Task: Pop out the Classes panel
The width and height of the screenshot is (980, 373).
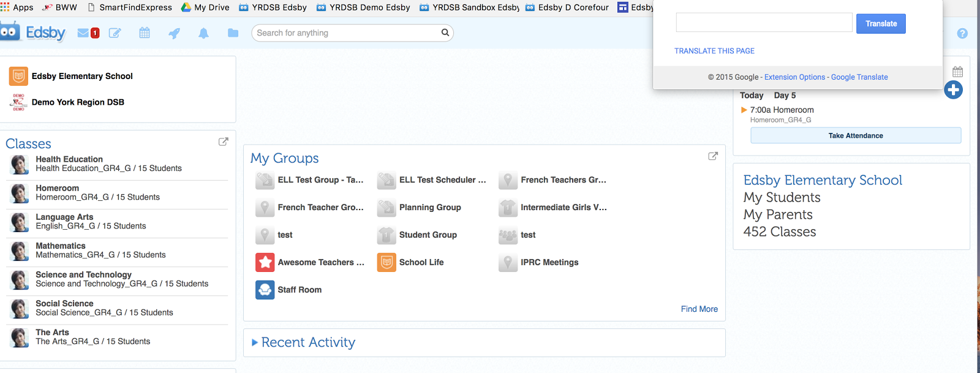Action: 224,141
